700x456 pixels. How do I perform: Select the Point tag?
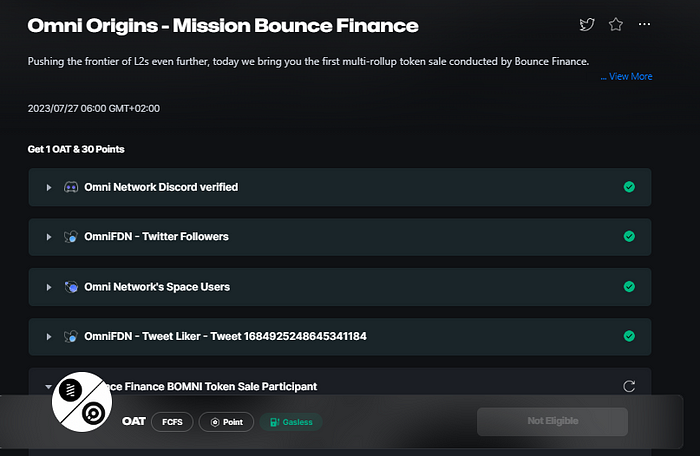(x=226, y=422)
